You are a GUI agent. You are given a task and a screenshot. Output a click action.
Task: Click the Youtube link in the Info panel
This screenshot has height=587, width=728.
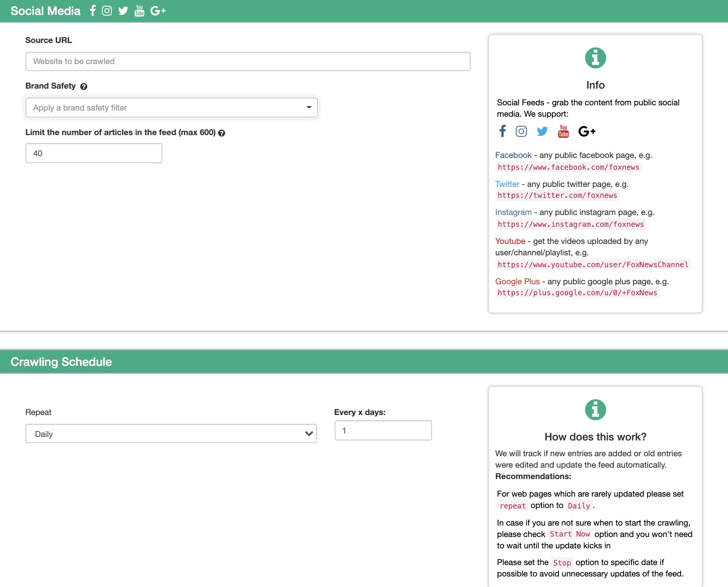tap(510, 241)
